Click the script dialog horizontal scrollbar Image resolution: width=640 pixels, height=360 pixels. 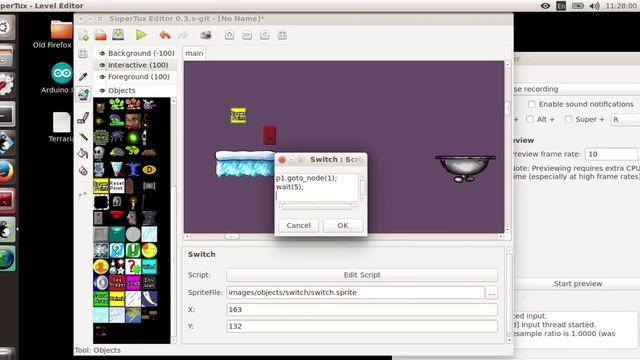click(317, 207)
